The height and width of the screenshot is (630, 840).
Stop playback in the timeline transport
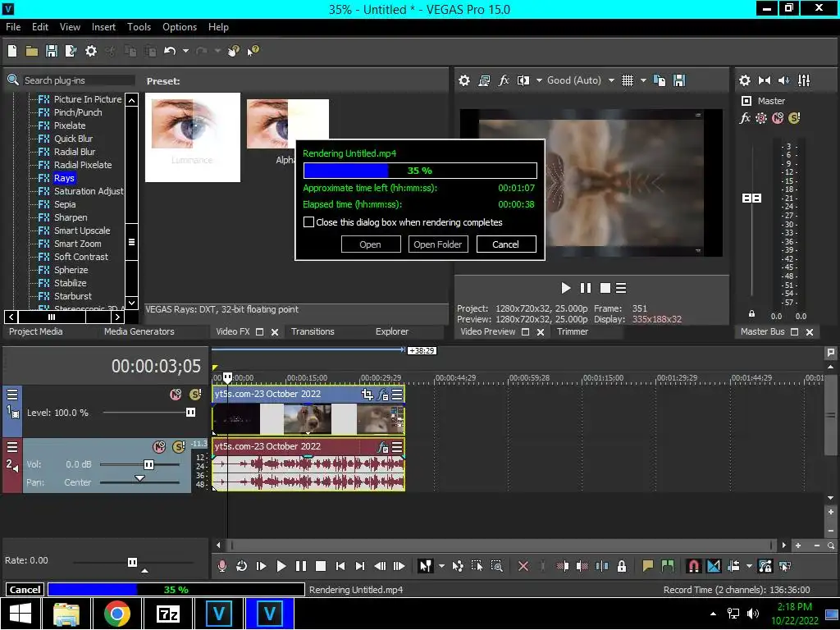321,566
